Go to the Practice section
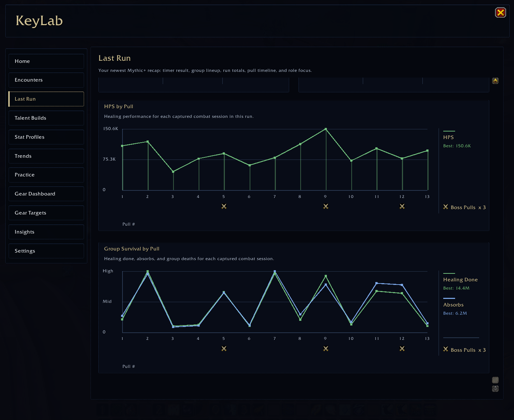514x420 pixels. point(46,175)
